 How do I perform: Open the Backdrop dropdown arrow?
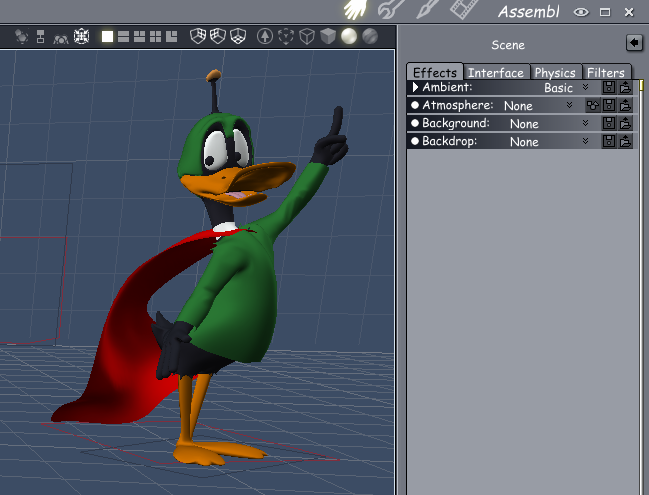pos(585,141)
